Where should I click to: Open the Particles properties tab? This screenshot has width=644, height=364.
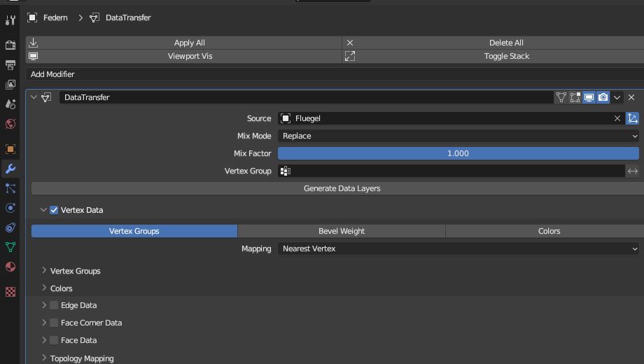tap(10, 188)
